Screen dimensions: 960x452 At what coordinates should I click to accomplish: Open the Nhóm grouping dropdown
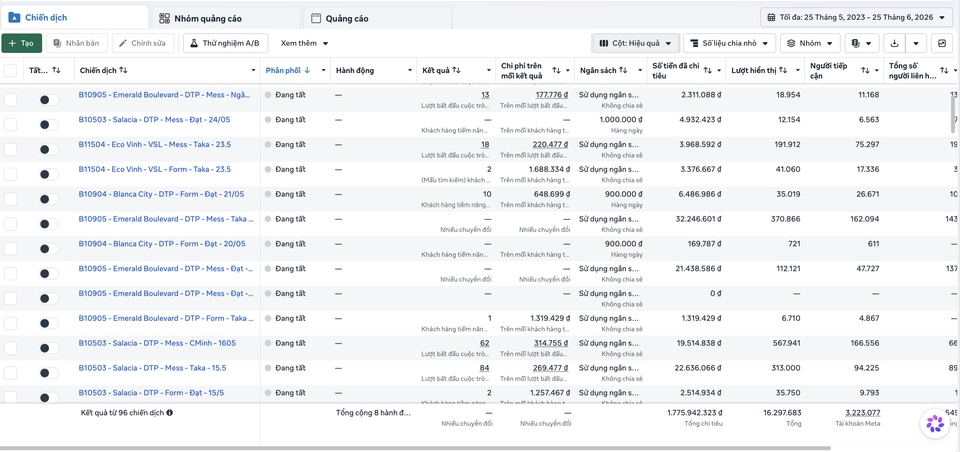pos(810,43)
